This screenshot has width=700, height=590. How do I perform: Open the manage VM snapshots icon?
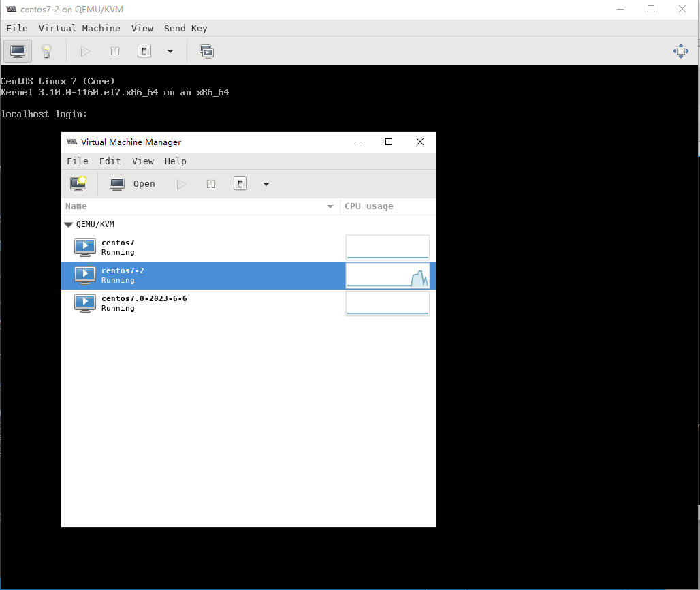[206, 51]
